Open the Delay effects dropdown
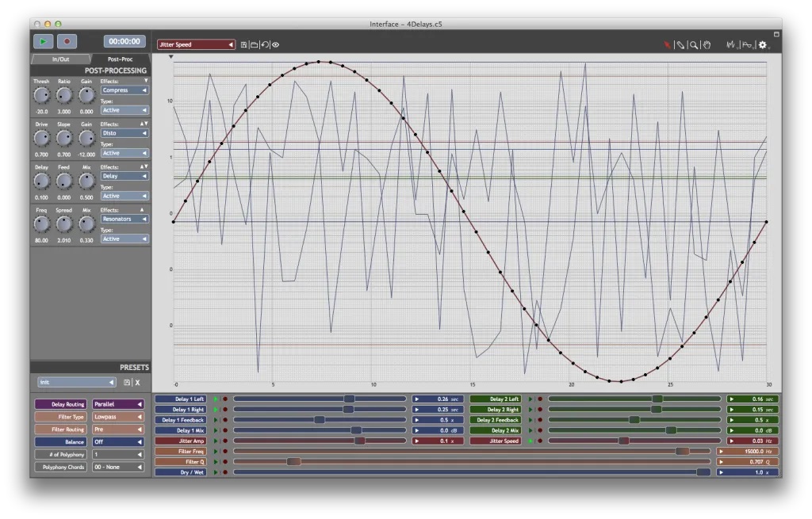 coord(124,177)
